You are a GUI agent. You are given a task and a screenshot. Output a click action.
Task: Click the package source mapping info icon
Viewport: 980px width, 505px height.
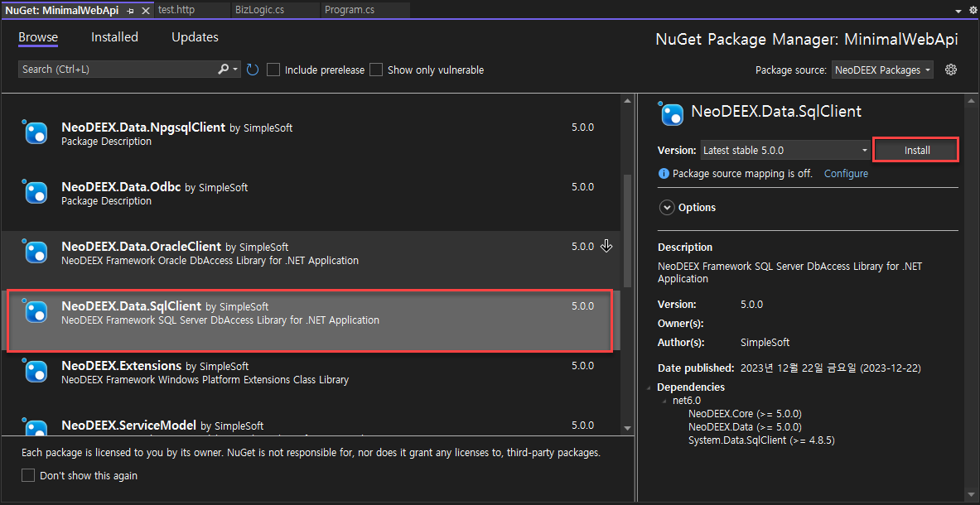663,174
